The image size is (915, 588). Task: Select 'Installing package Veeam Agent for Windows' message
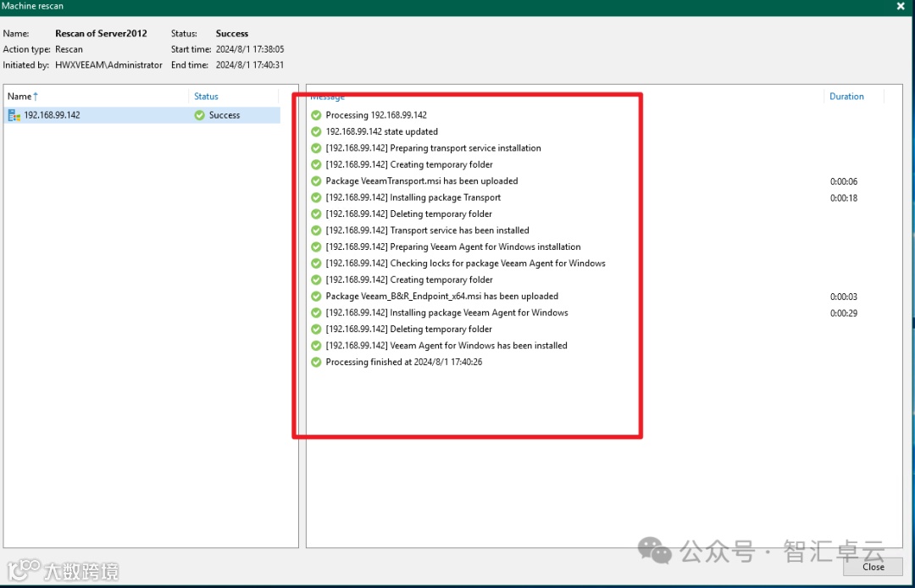(x=447, y=313)
